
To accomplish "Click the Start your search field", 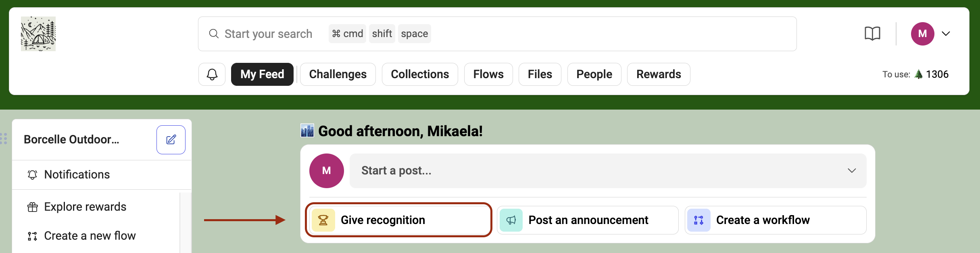I will point(497,34).
